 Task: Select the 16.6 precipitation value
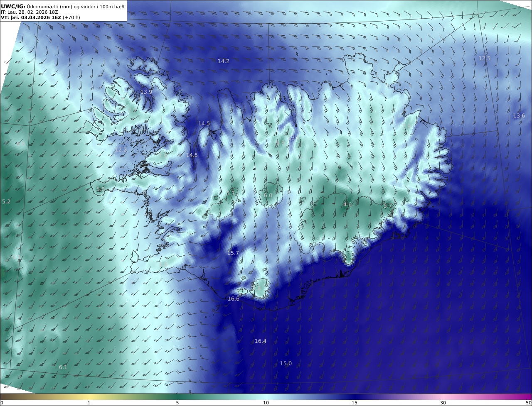234,298
